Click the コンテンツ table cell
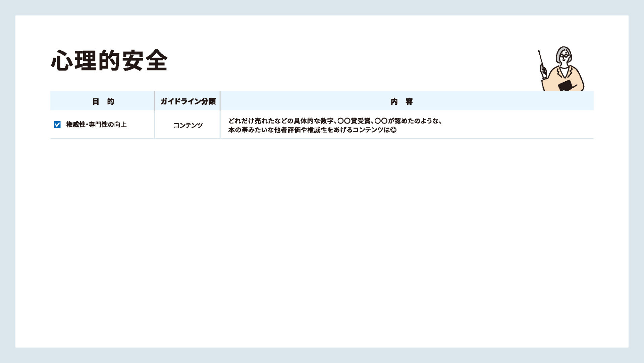 pos(188,125)
